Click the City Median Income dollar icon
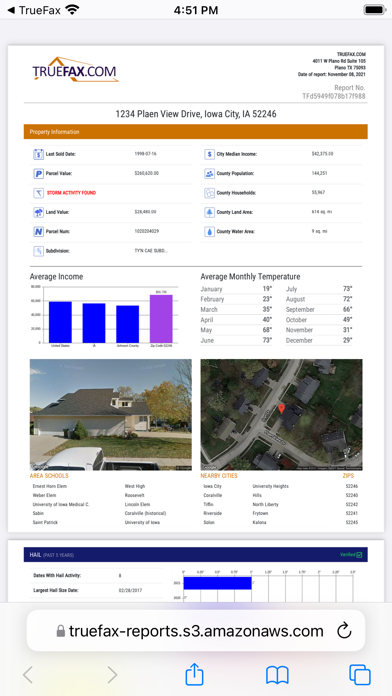 pyautogui.click(x=209, y=154)
